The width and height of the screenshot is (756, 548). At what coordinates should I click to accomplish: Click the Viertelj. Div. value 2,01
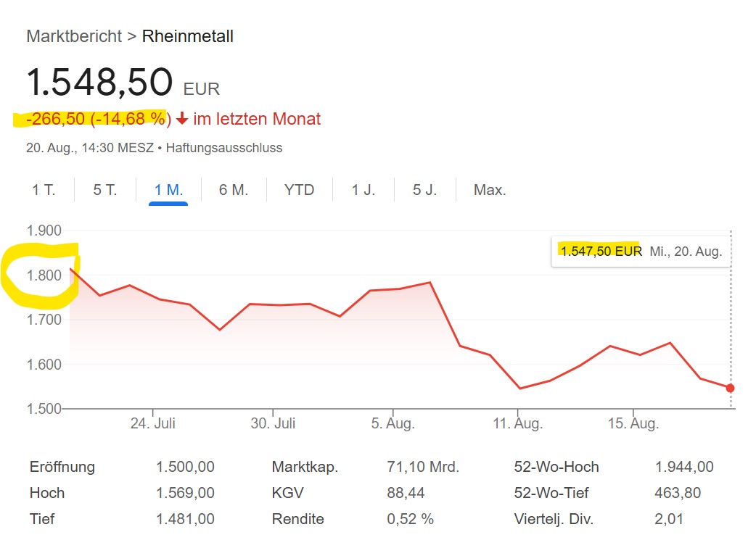coord(669,518)
